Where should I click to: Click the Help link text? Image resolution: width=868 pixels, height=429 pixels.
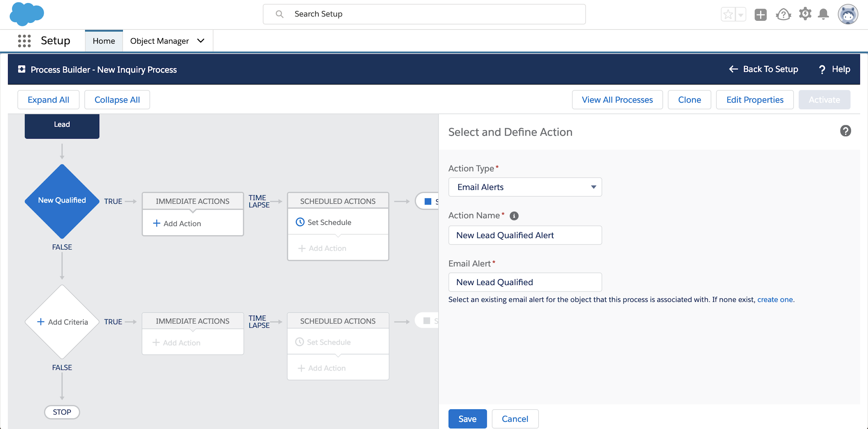click(x=841, y=69)
